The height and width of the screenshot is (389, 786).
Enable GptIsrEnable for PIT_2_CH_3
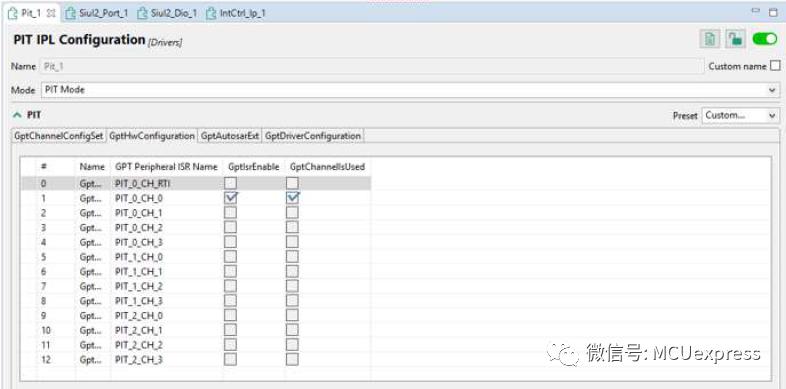pos(231,359)
